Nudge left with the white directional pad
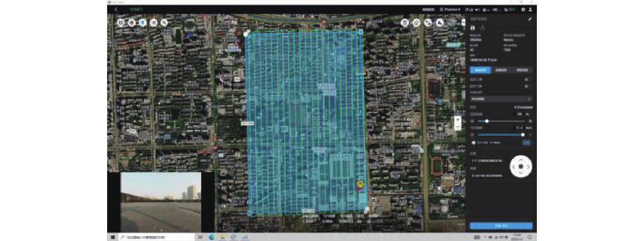This screenshot has height=241, width=644. point(513,167)
